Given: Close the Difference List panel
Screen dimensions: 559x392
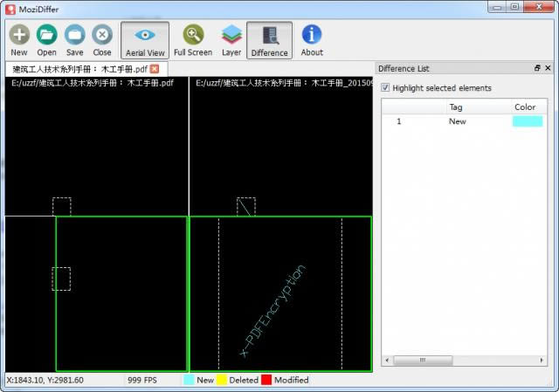Looking at the screenshot, I should point(548,68).
